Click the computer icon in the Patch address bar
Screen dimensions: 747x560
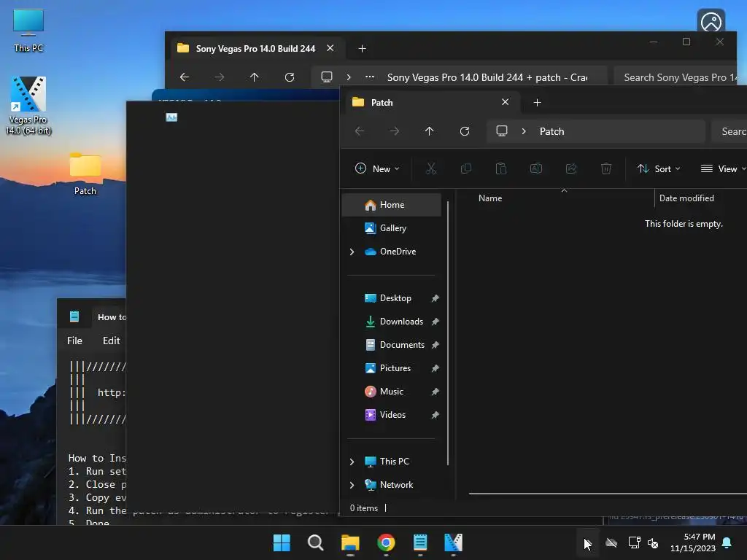pos(502,131)
